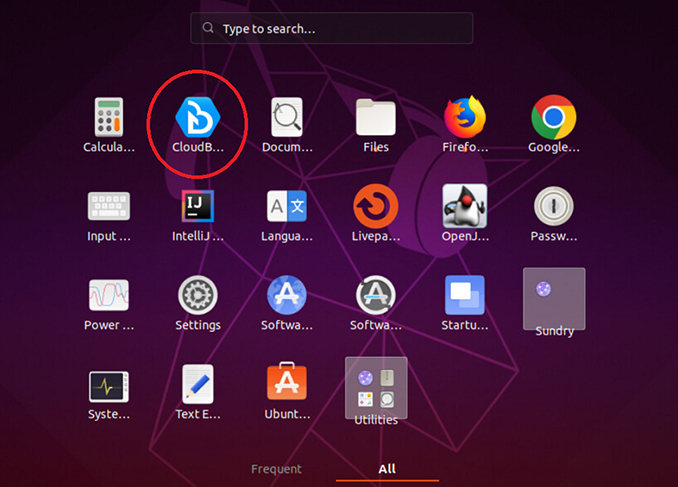Launch IntelliJ IDEA
This screenshot has width=678, height=487.
pyautogui.click(x=198, y=206)
